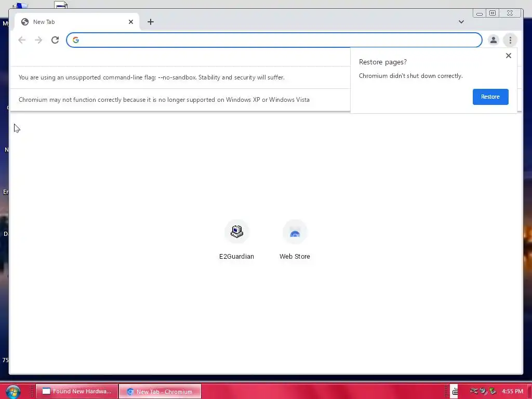This screenshot has width=532, height=399.
Task: Select the New Tab tab
Action: tap(77, 22)
